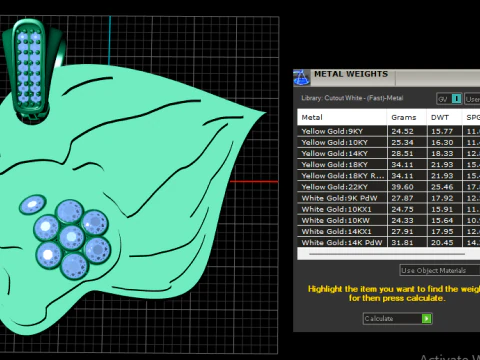Click the 24.75 grams cell

tap(407, 209)
